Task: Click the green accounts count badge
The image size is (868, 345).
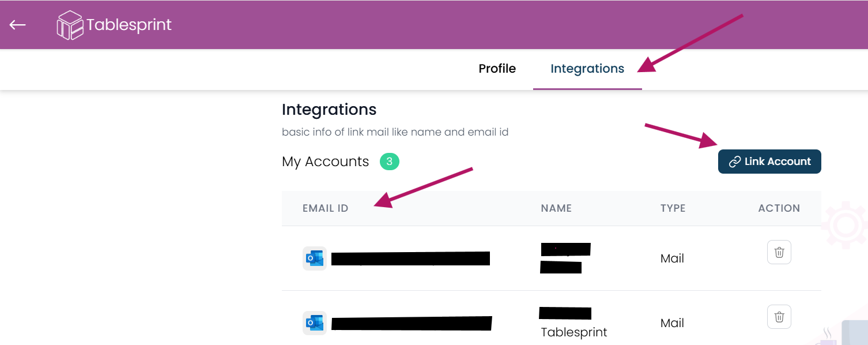Action: pos(390,162)
